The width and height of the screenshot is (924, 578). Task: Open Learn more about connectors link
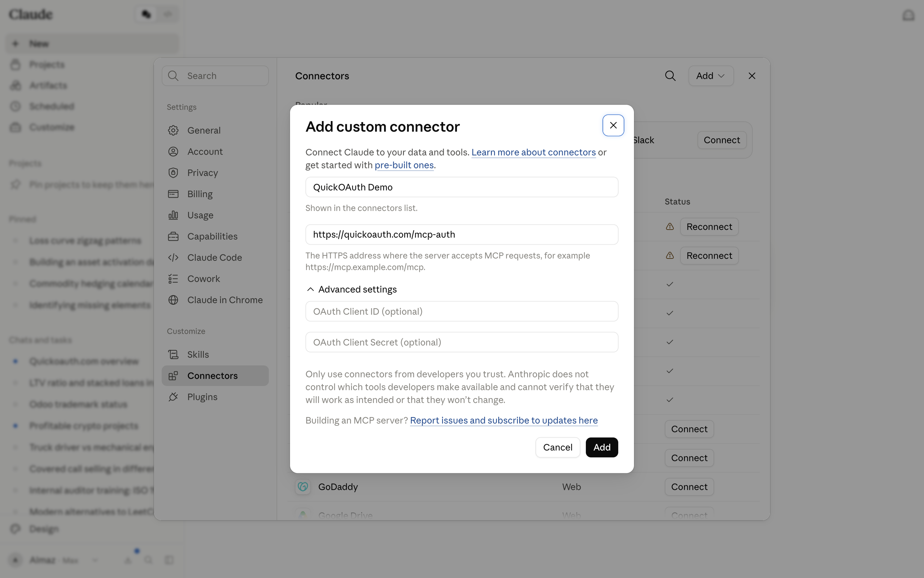point(534,152)
